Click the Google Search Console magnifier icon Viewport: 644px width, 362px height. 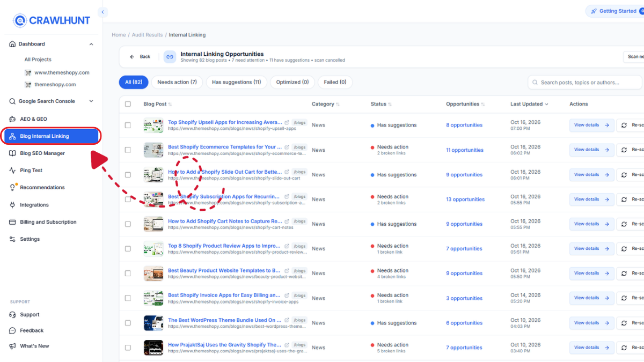pyautogui.click(x=12, y=101)
